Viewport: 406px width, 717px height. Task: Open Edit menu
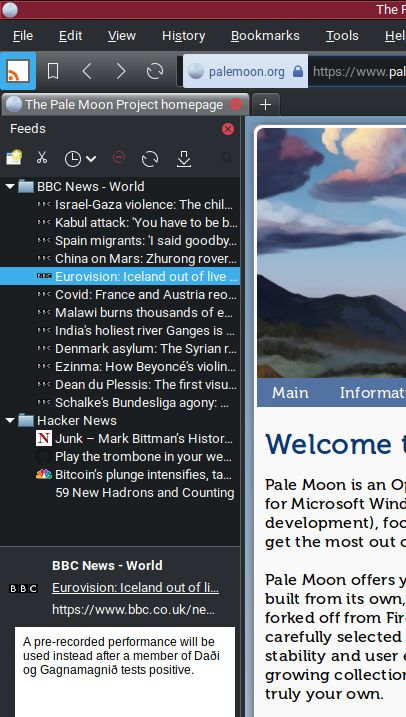[x=70, y=36]
